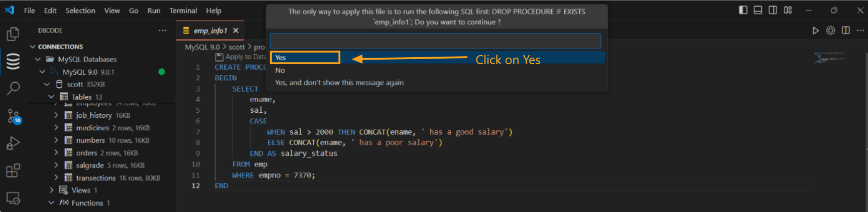
Task: Expand the job_history table node
Action: [x=56, y=115]
